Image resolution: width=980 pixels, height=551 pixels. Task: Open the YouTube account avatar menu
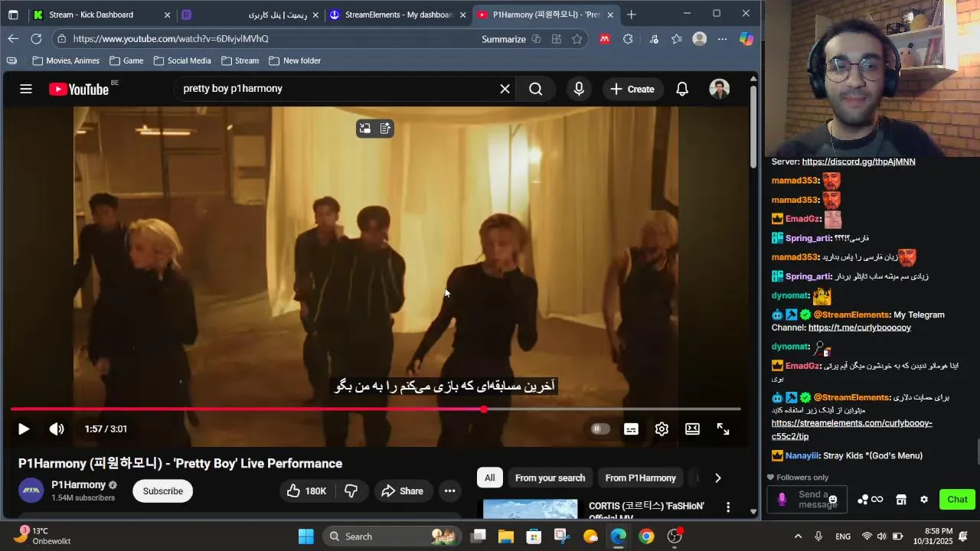[719, 89]
